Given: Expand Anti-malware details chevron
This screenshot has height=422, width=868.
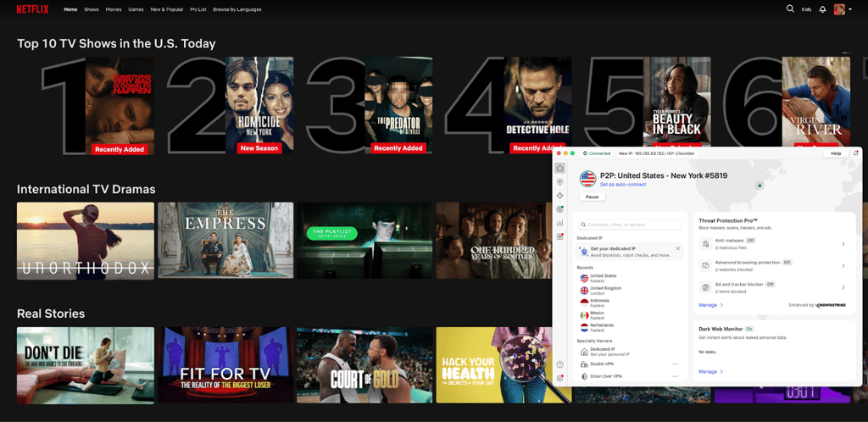Looking at the screenshot, I should [843, 243].
